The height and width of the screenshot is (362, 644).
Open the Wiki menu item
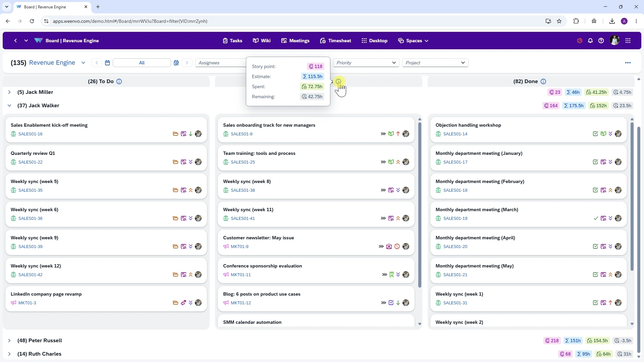tap(262, 41)
